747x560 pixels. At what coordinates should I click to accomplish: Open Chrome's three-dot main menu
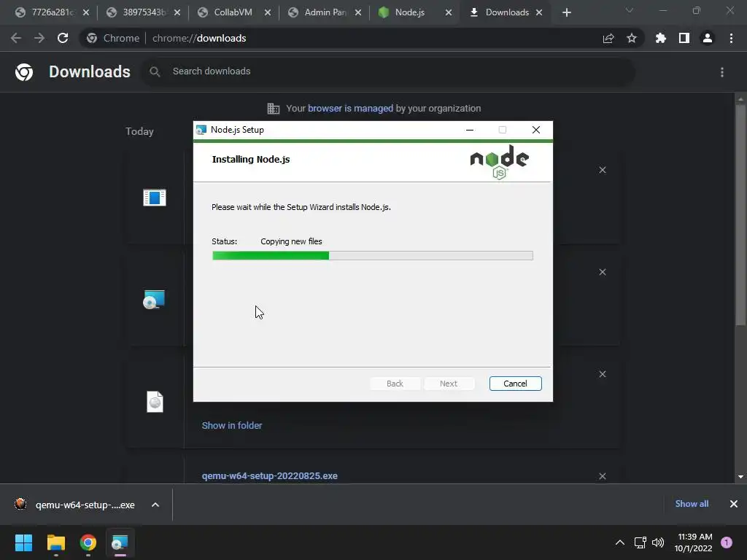pos(731,38)
